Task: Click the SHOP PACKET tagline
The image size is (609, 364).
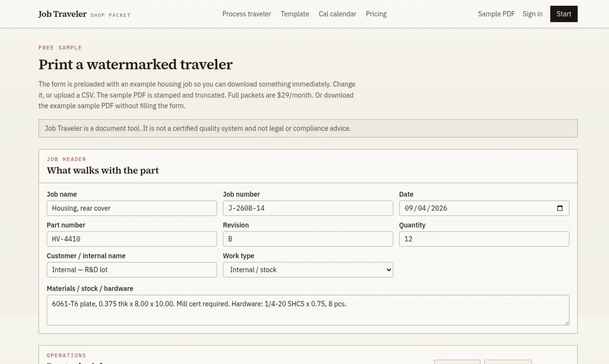Action: tap(110, 15)
